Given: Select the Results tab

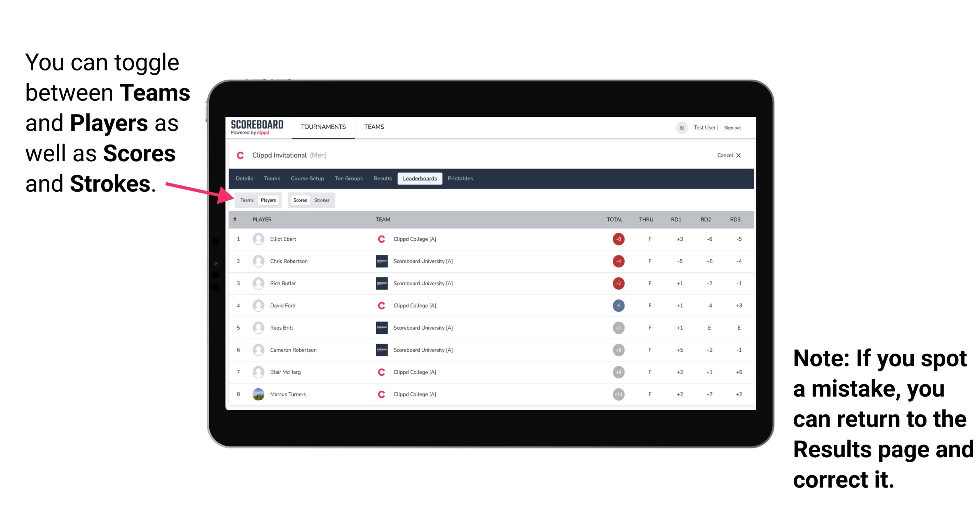Looking at the screenshot, I should pyautogui.click(x=383, y=179).
